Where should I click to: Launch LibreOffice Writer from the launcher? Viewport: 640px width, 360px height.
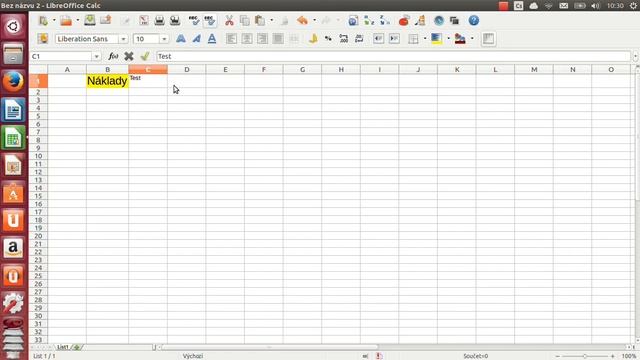click(13, 109)
